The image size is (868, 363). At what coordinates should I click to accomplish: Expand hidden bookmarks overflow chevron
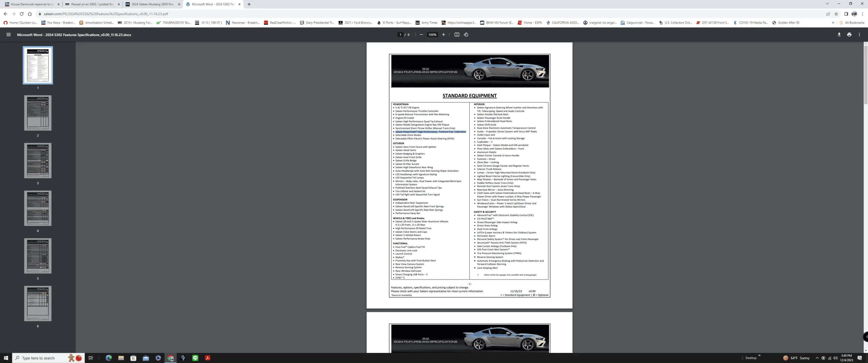(833, 23)
